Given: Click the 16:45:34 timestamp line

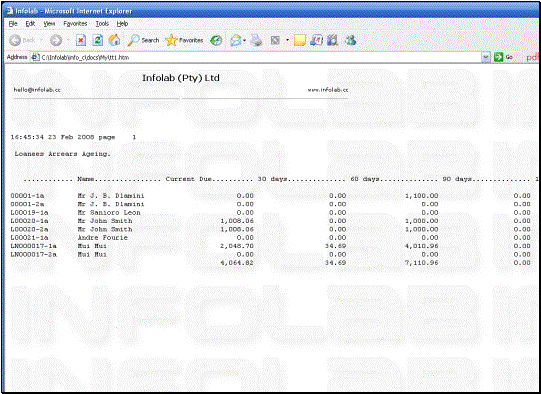Looking at the screenshot, I should 73,137.
